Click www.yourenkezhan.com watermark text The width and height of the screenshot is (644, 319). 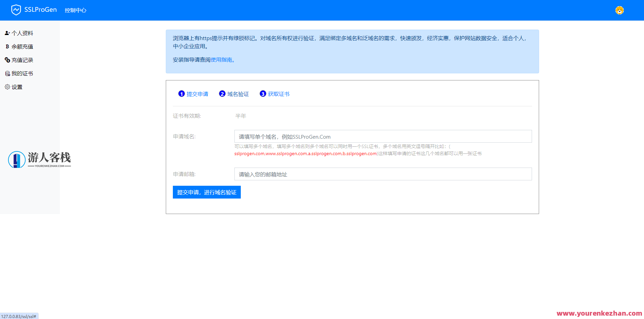[x=599, y=313]
